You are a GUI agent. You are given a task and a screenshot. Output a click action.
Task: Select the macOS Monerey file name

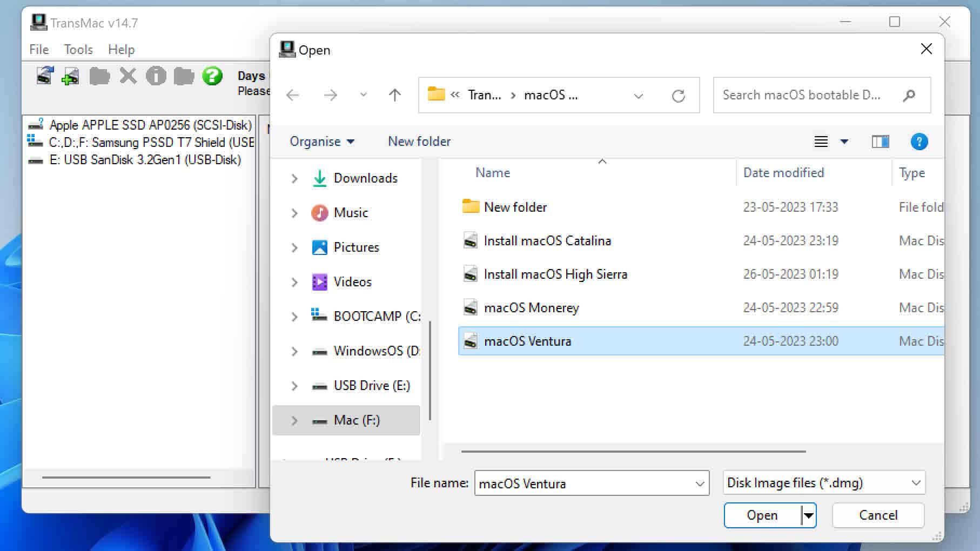click(x=532, y=308)
